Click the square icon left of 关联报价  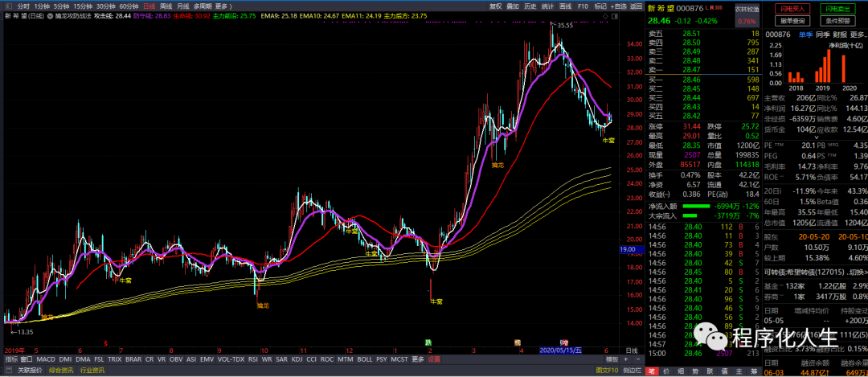pyautogui.click(x=10, y=369)
